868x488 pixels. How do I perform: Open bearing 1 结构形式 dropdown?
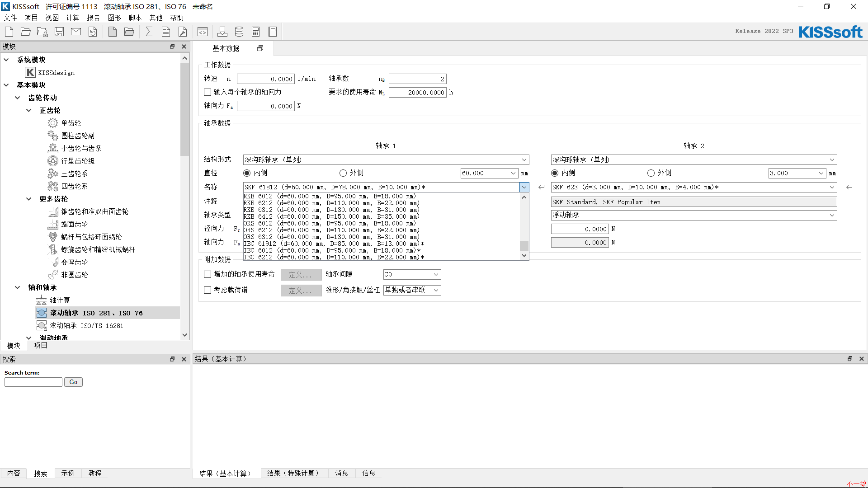click(386, 160)
